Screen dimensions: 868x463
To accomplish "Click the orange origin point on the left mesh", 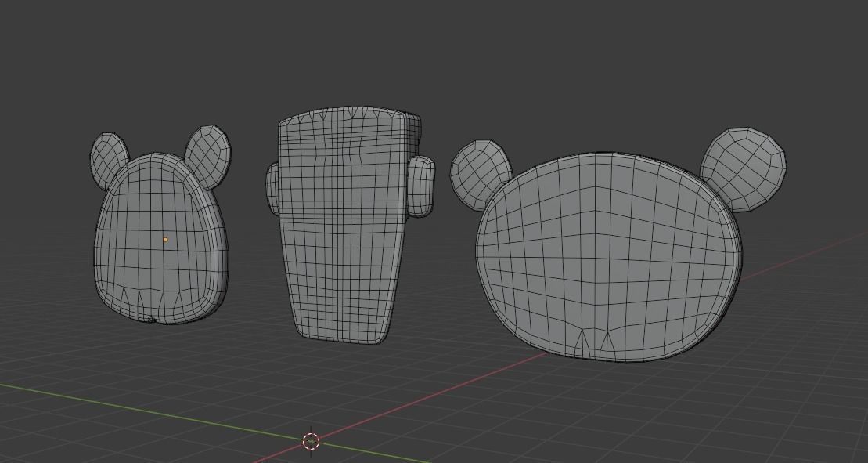I will point(165,240).
